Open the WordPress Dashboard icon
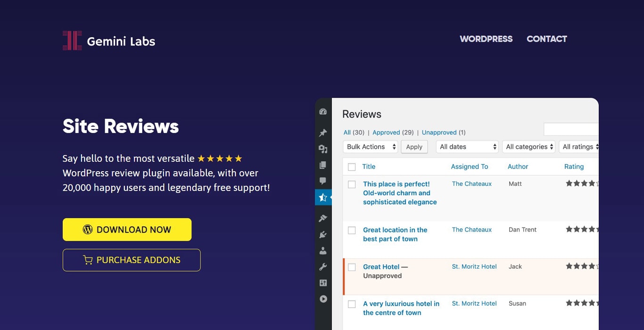Image resolution: width=644 pixels, height=330 pixels. (323, 111)
